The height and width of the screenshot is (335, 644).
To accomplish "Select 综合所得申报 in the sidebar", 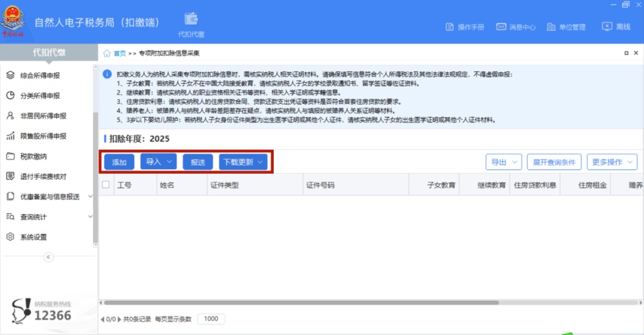I will click(40, 75).
